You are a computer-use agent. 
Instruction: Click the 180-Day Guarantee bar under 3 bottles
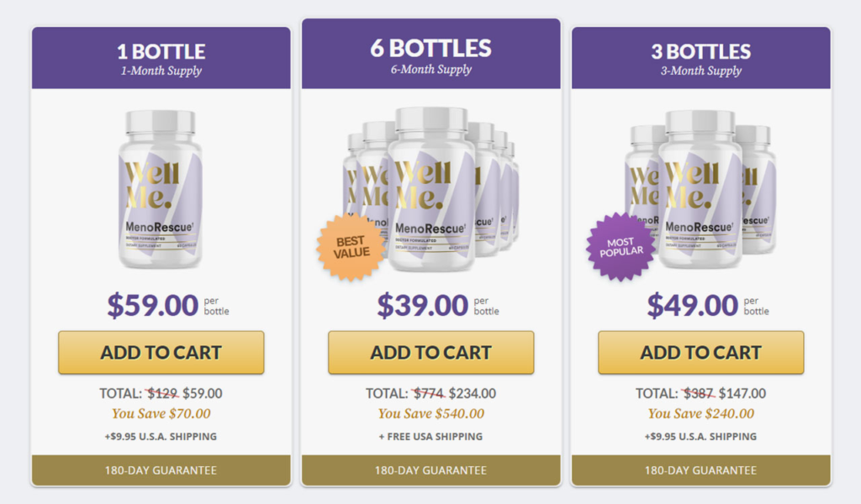coord(700,470)
